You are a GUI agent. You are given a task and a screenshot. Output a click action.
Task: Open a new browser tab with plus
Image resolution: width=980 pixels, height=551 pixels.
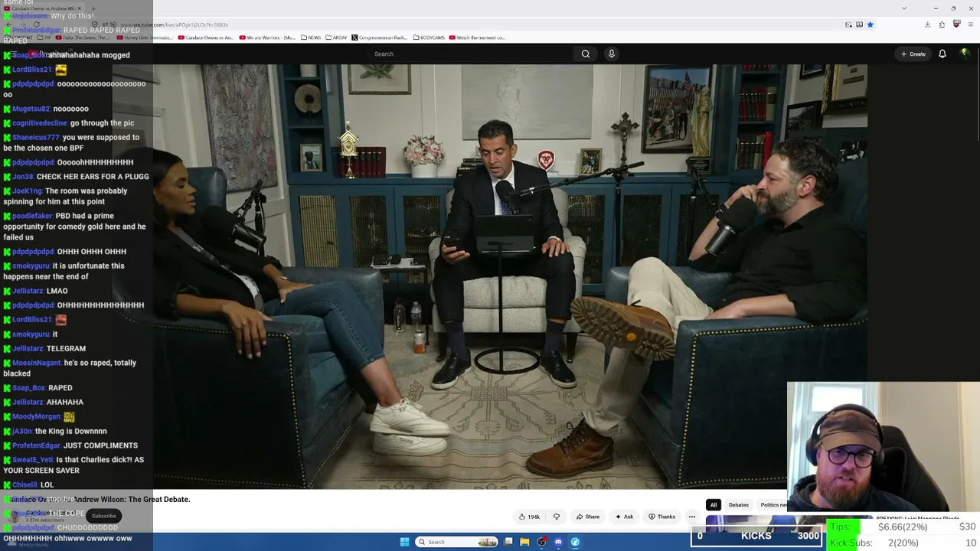pos(92,8)
